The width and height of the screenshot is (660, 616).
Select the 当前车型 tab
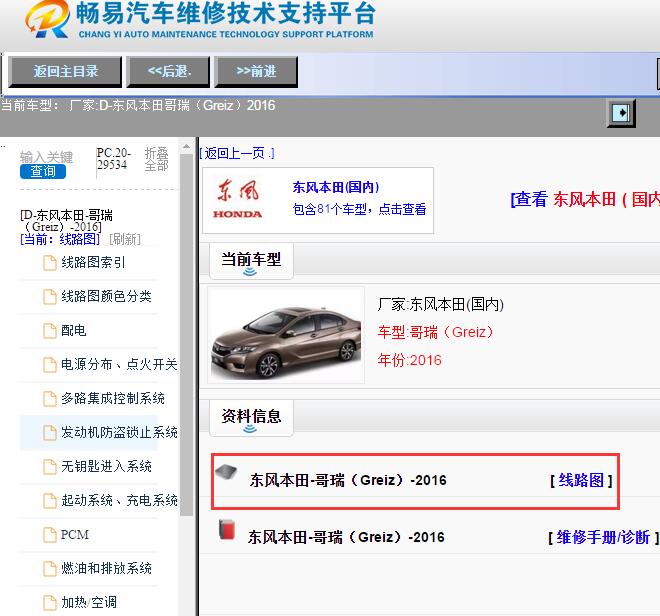[x=251, y=261]
